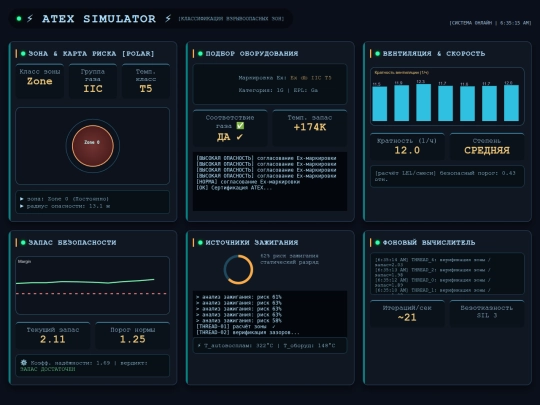
Task: Click the green dot in ПОДБОР ОБОРУДОВАНИЯ header
Action: (x=200, y=53)
